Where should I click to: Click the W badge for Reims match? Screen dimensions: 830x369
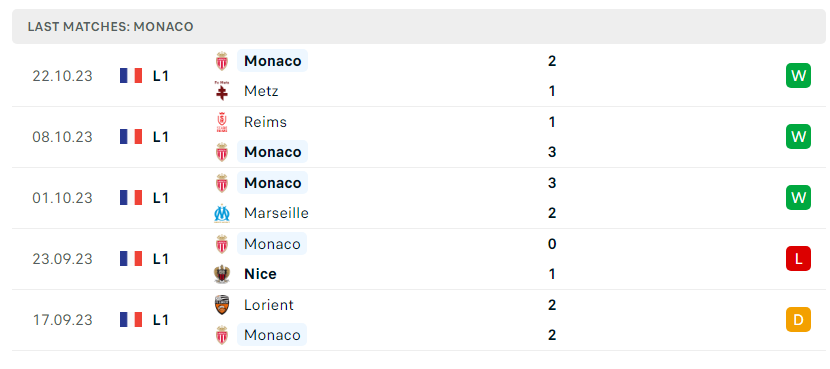pyautogui.click(x=798, y=137)
